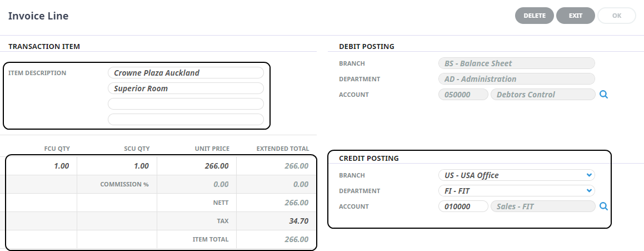Click the FCU Qty value cell
The image size is (644, 251).
click(42, 166)
